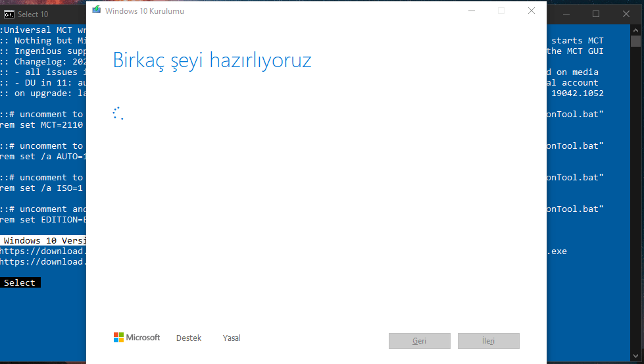Click the 'Windows 10 Versi' highlighted console line
The image size is (644, 364).
[43, 240]
